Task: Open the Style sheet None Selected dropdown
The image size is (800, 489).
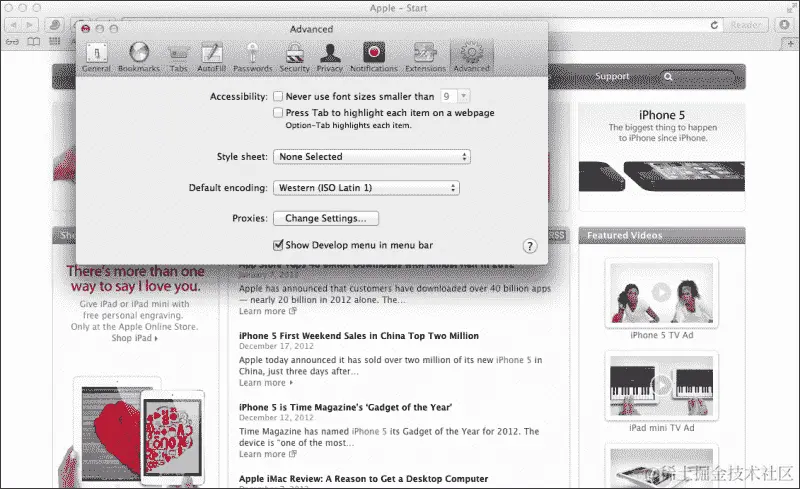Action: (x=372, y=157)
